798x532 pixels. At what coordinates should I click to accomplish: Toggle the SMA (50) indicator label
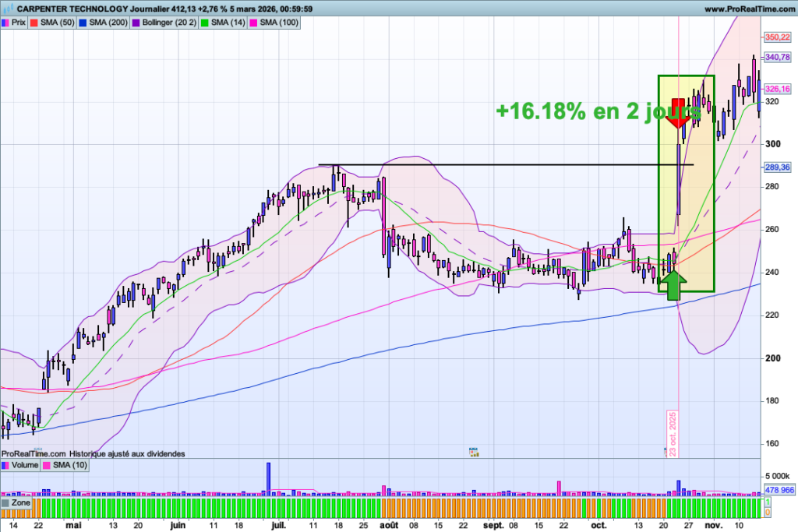(53, 23)
